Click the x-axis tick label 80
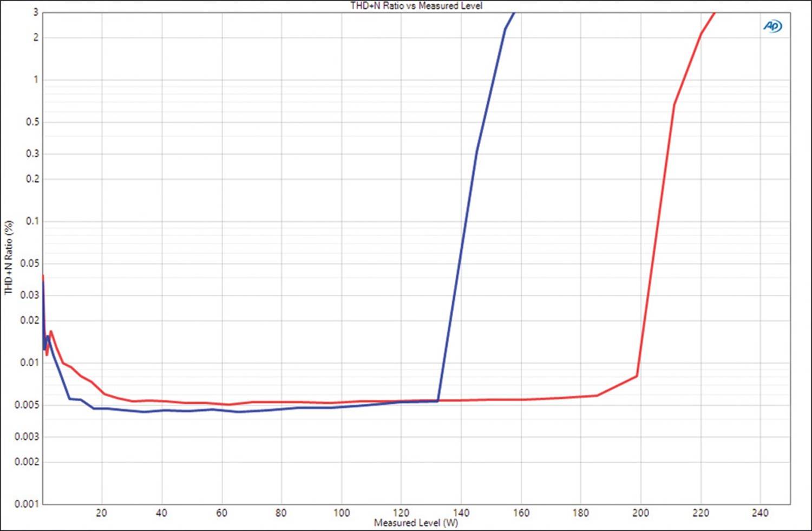 [281, 513]
